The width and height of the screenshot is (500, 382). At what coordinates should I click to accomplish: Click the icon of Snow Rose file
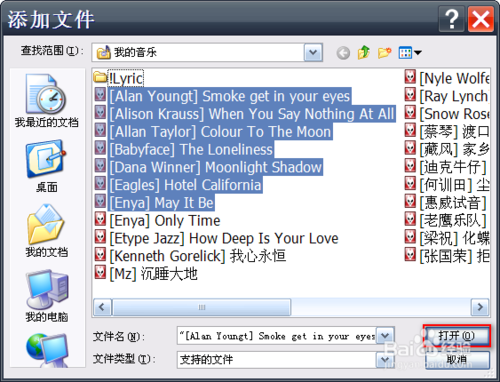(410, 113)
